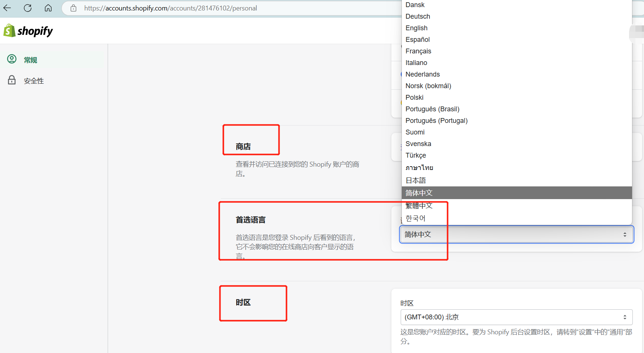The width and height of the screenshot is (644, 353).
Task: Select English from the language list
Action: pyautogui.click(x=416, y=28)
